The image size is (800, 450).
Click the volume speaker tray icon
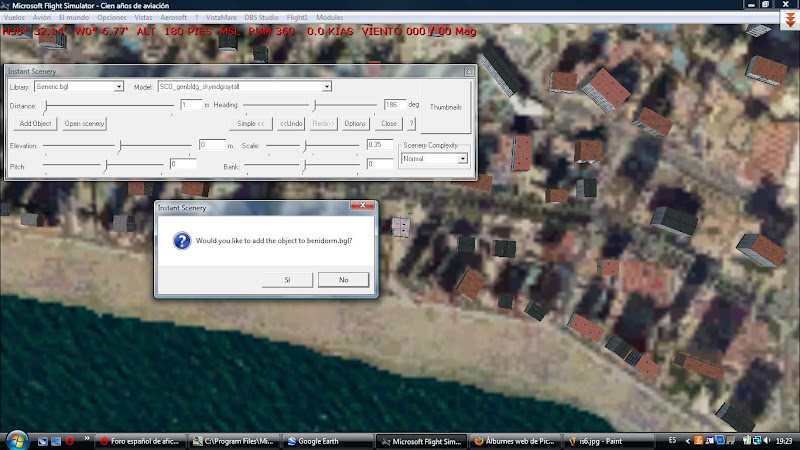pyautogui.click(x=767, y=440)
